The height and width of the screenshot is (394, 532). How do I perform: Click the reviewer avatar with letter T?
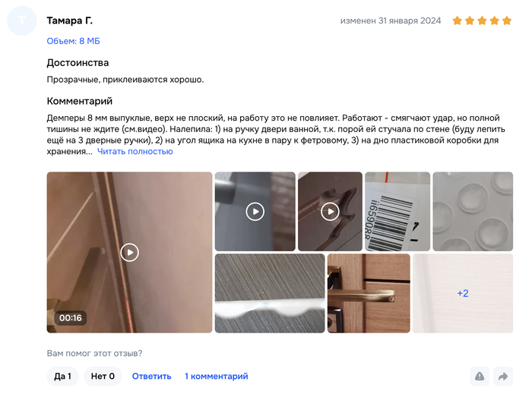22,20
